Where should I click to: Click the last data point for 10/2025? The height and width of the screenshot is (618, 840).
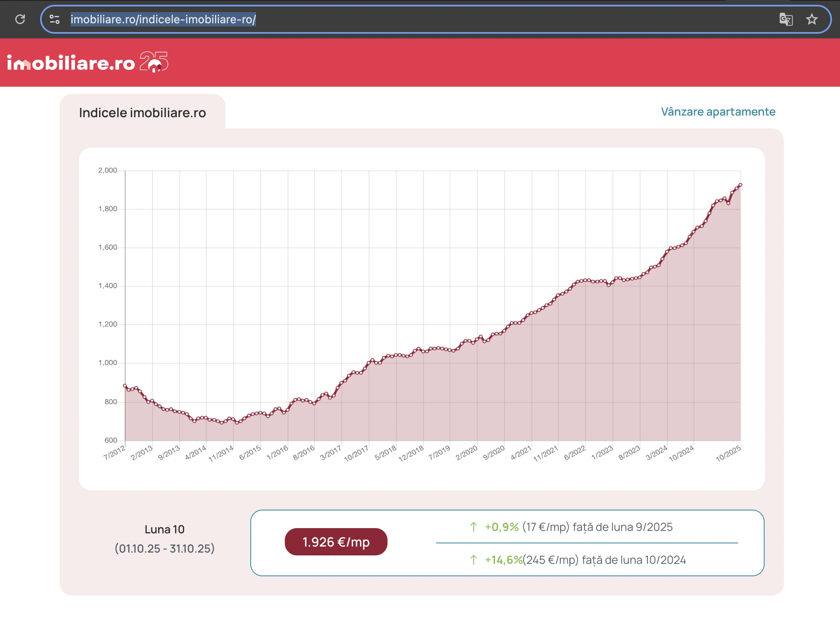click(x=741, y=185)
